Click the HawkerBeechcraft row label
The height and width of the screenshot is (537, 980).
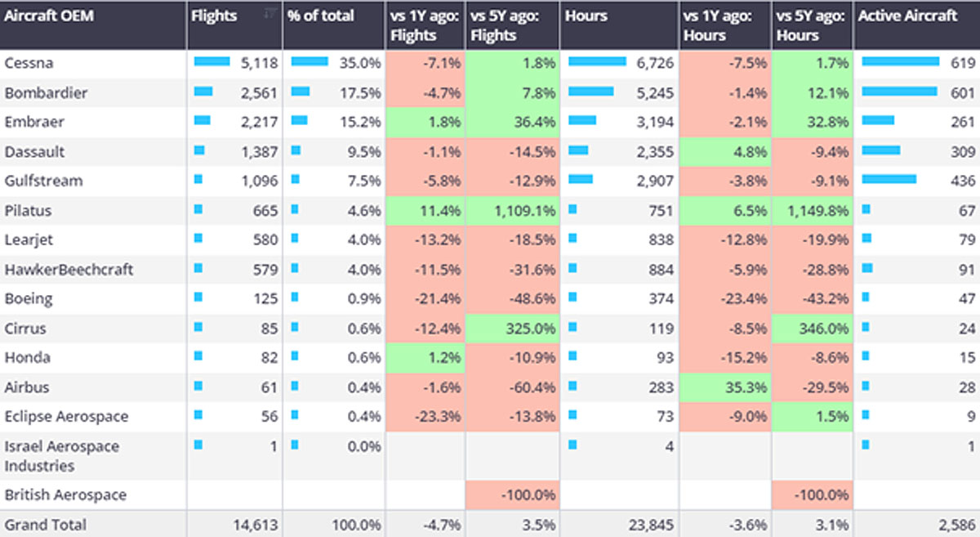pyautogui.click(x=69, y=269)
